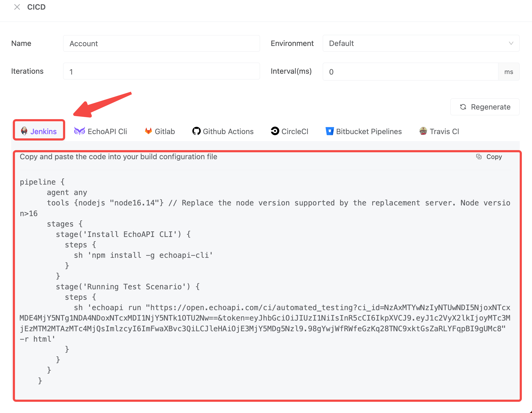The image size is (532, 413).
Task: Click the regenerate refresh arrows icon
Action: pyautogui.click(x=463, y=107)
